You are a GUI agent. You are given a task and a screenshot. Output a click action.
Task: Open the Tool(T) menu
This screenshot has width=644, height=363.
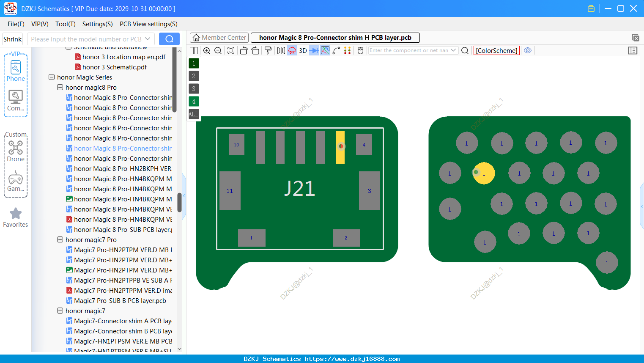[66, 24]
